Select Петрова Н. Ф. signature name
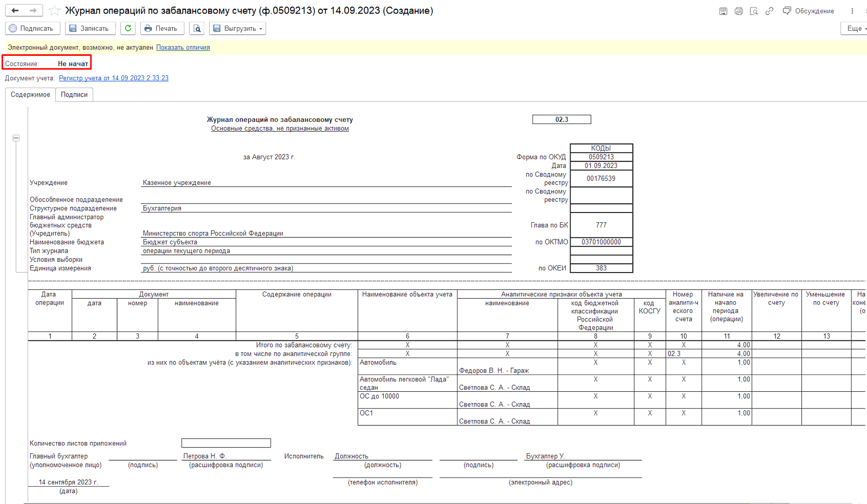 click(x=204, y=456)
